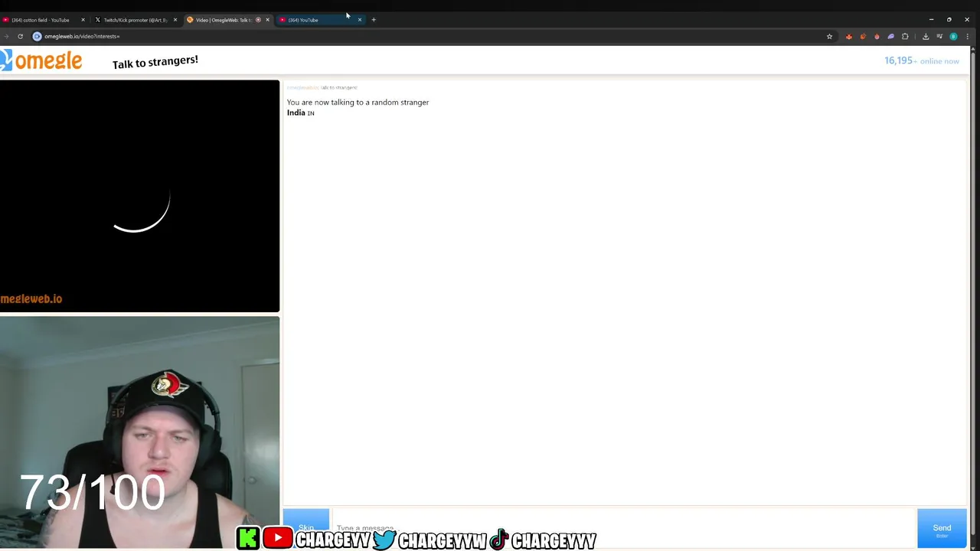The height and width of the screenshot is (551, 980).
Task: Click the 16,195+ online now counter
Action: coord(922,60)
